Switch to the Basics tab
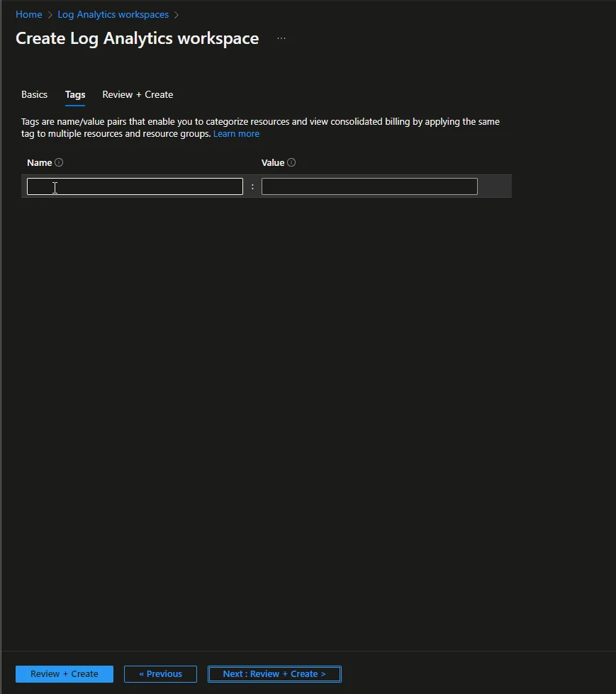Viewport: 616px width, 694px height. click(35, 95)
